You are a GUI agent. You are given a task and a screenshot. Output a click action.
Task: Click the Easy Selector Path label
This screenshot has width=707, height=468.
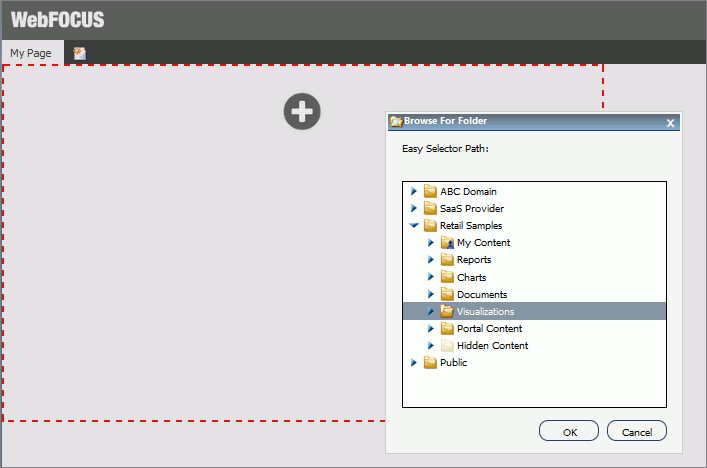[445, 149]
